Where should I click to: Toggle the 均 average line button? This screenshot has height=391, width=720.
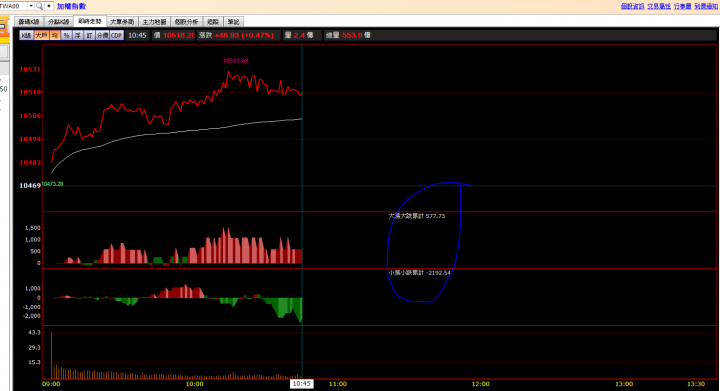(55, 35)
